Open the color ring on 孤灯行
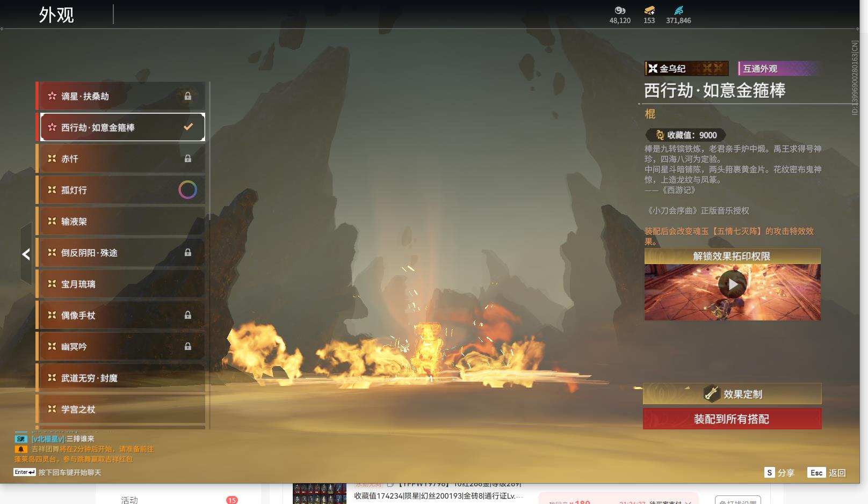868x504 pixels. point(187,189)
